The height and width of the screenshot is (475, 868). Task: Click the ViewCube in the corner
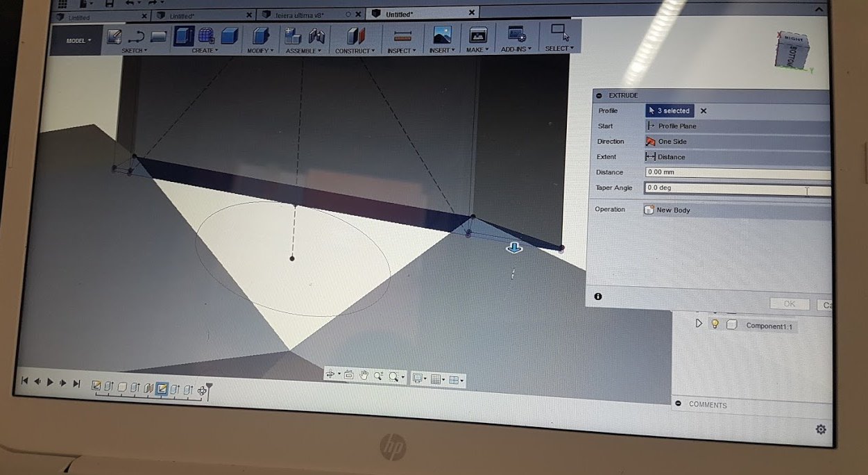pyautogui.click(x=791, y=52)
